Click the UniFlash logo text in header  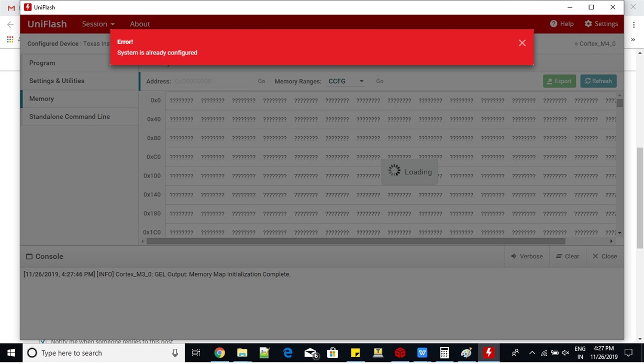(47, 24)
